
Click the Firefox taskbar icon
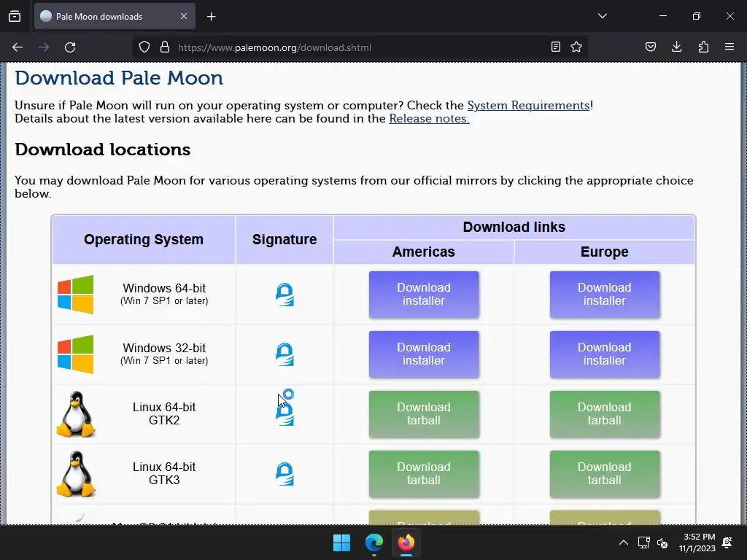[x=406, y=542]
